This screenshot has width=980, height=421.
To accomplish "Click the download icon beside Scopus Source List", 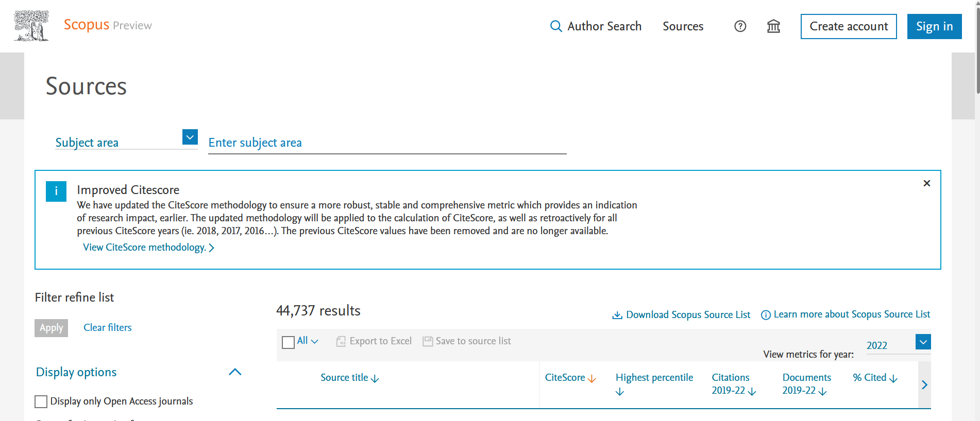I will click(x=617, y=315).
